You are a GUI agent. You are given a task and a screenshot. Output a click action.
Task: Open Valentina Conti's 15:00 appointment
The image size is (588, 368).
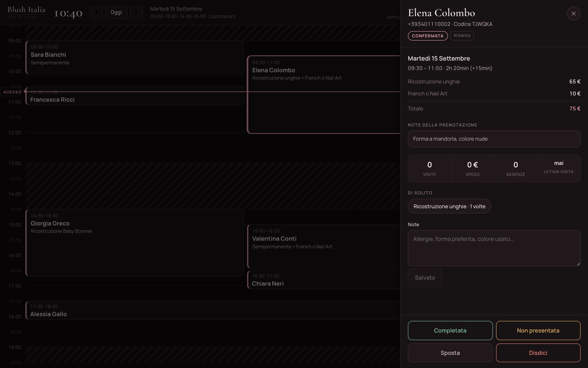pyautogui.click(x=323, y=247)
